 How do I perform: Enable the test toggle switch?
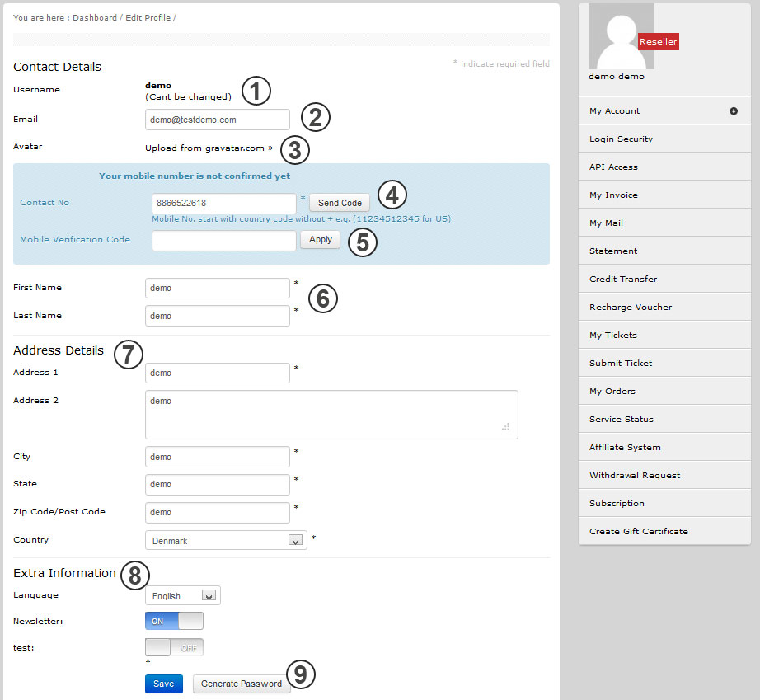[174, 647]
